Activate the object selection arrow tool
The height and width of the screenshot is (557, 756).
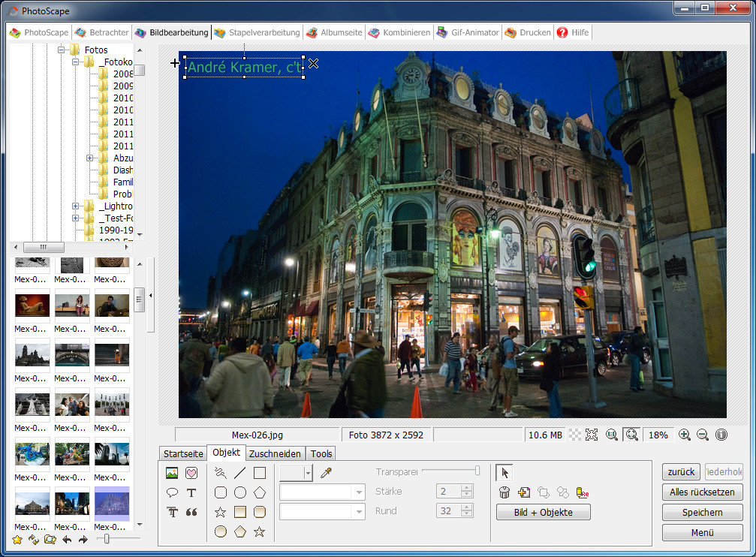(x=505, y=473)
